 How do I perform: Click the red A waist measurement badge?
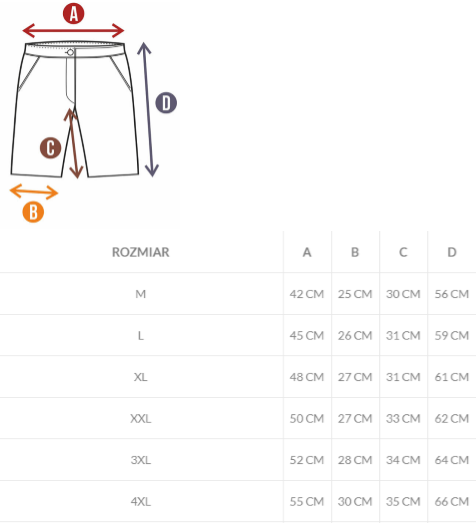pyautogui.click(x=73, y=14)
